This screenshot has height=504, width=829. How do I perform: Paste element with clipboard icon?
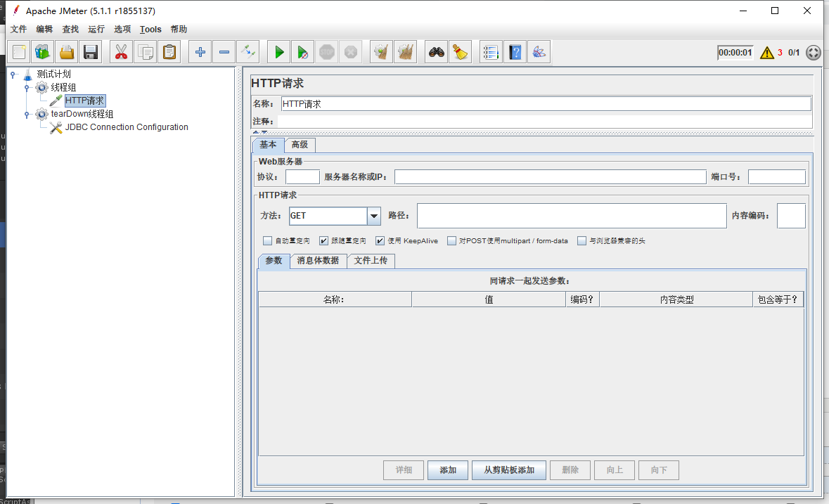tap(169, 52)
